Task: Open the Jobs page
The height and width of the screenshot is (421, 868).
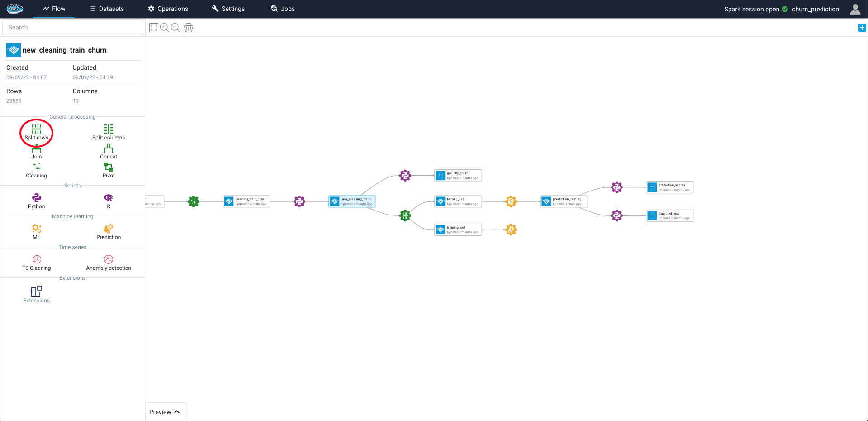Action: [x=282, y=9]
